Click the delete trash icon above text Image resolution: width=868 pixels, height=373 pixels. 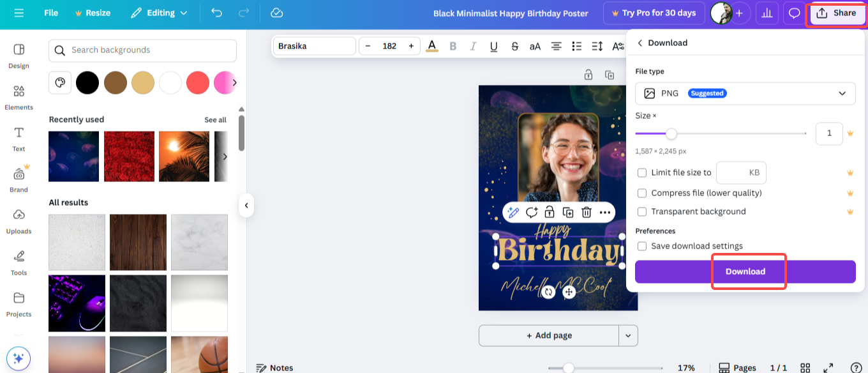click(587, 213)
